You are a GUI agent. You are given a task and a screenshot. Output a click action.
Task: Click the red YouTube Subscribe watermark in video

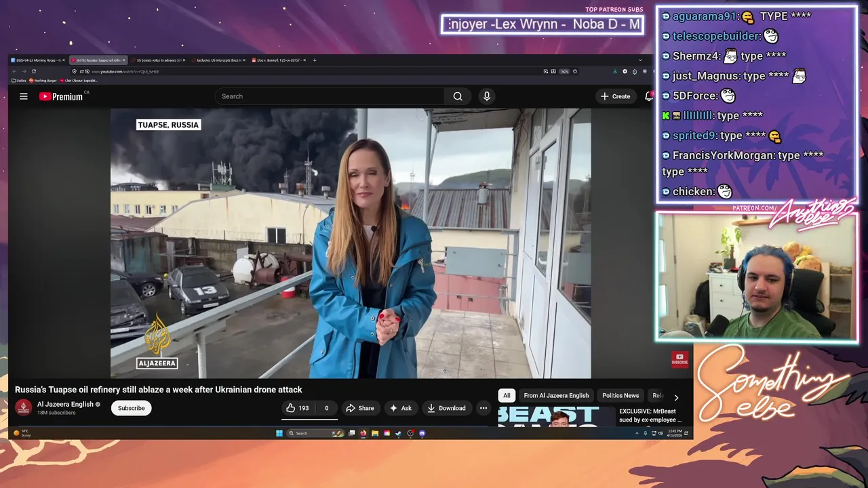coord(679,359)
